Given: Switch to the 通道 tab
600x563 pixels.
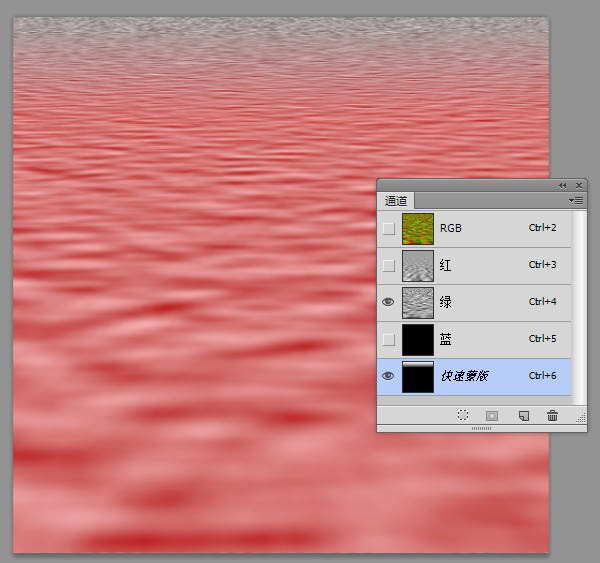Looking at the screenshot, I should [x=395, y=200].
